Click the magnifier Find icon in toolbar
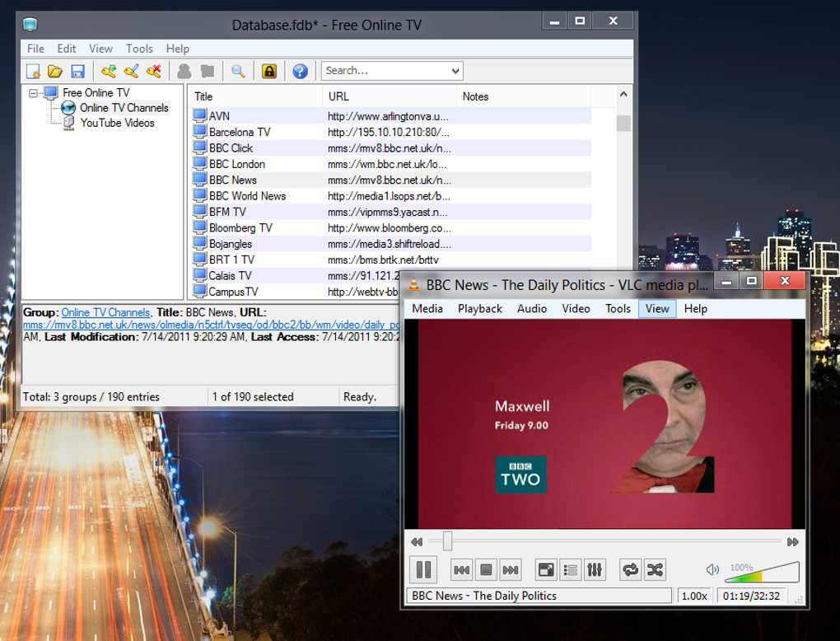 click(238, 72)
